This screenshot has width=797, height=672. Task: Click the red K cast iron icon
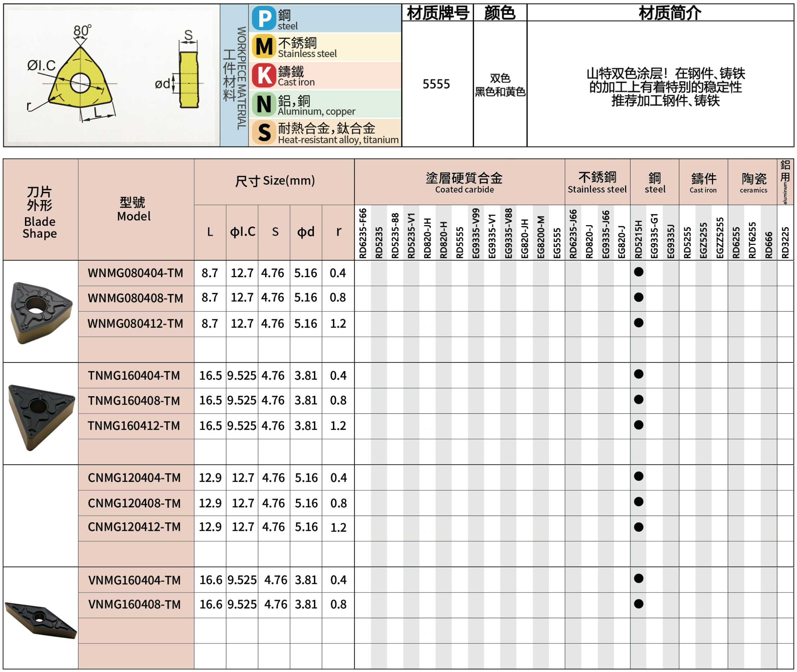tap(263, 75)
